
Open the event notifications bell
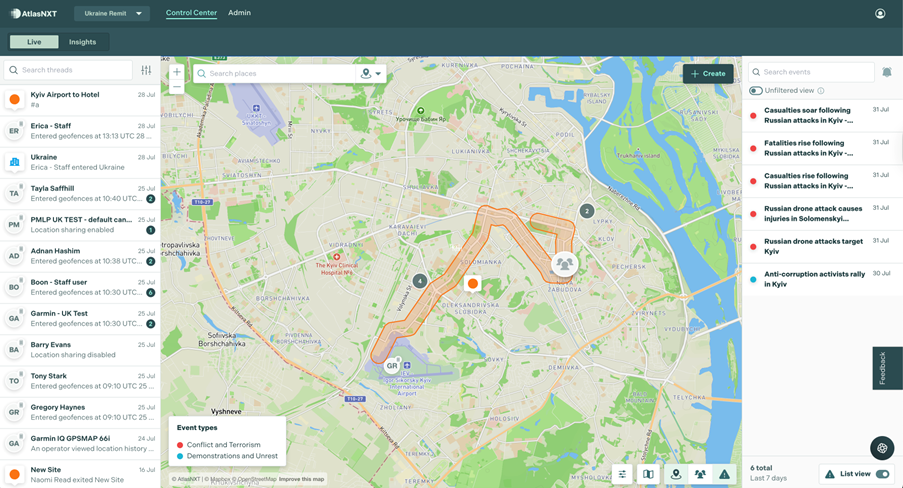click(x=887, y=72)
